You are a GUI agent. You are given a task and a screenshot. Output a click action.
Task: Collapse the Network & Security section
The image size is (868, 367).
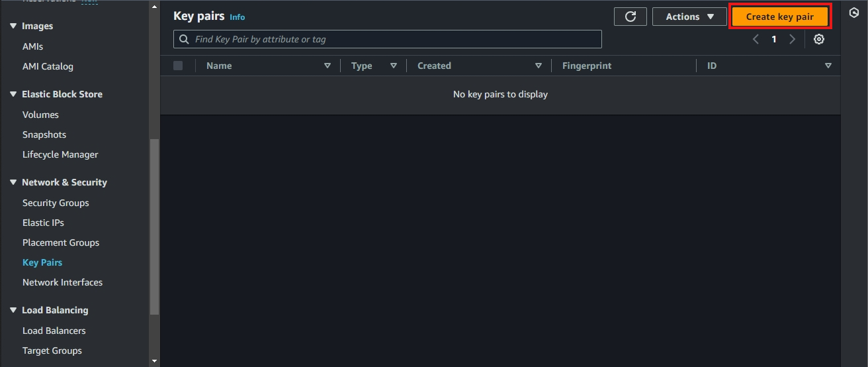click(13, 182)
